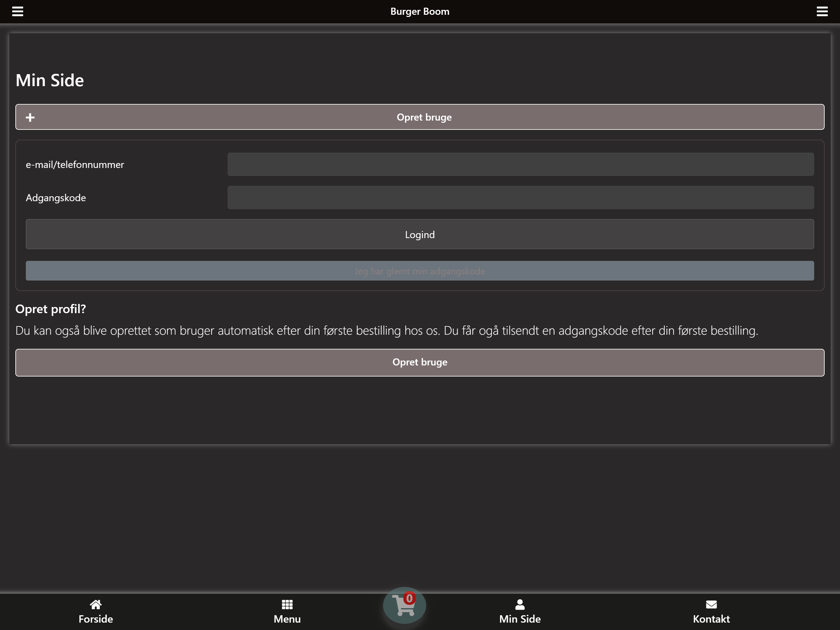Click the Opret profil? heading
The height and width of the screenshot is (630, 840).
[x=50, y=309]
